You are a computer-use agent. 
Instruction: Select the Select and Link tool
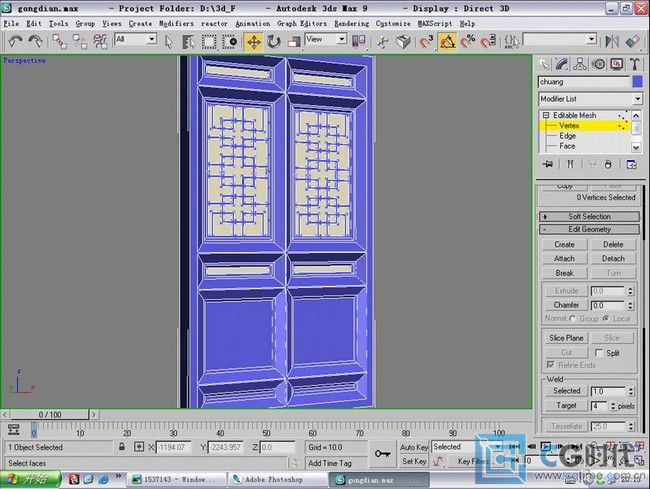[59, 41]
